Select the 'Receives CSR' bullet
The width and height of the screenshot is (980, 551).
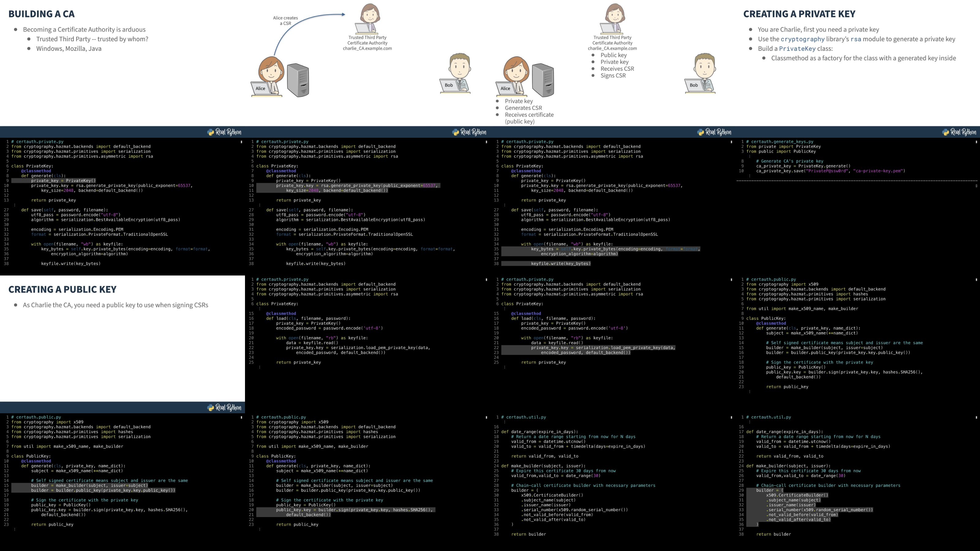[617, 69]
